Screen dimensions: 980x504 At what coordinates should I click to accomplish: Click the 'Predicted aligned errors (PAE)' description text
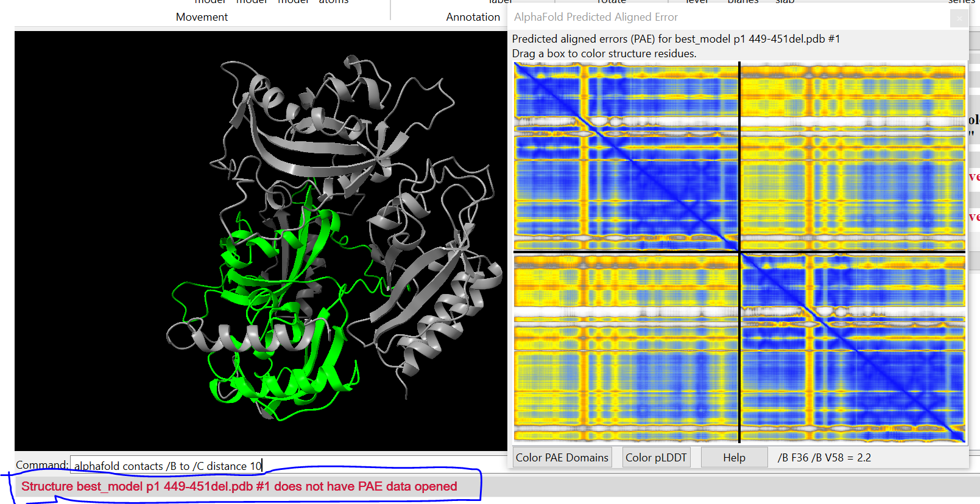point(675,39)
